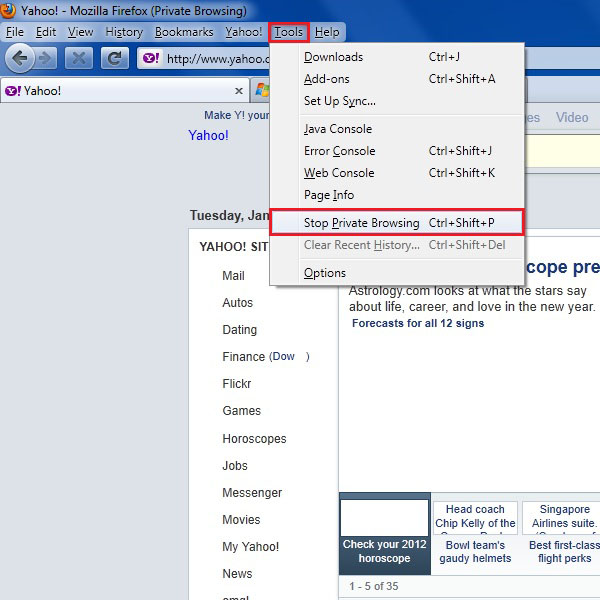Click the Firefox logo in title bar
Screen dimensions: 600x600
[x=8, y=10]
